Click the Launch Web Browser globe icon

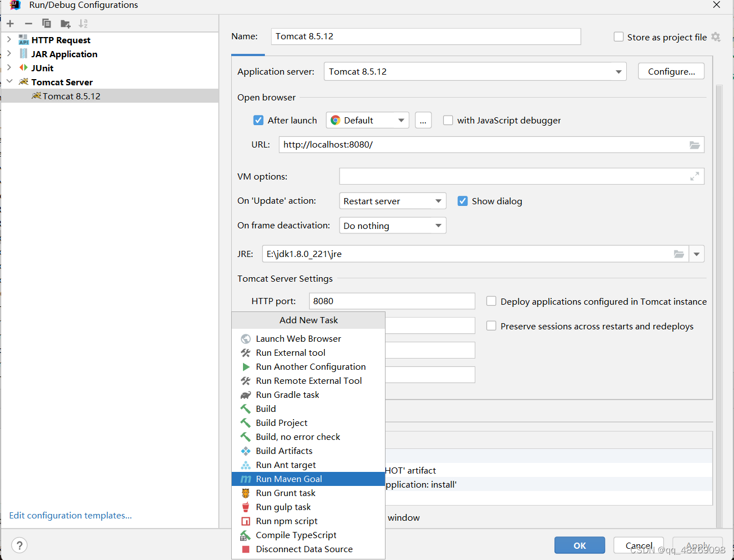coord(246,339)
